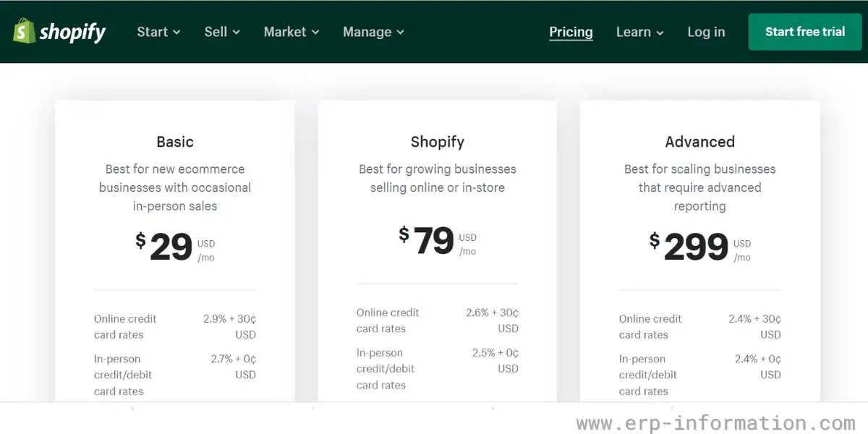Open the Learn dropdown menu

click(639, 32)
